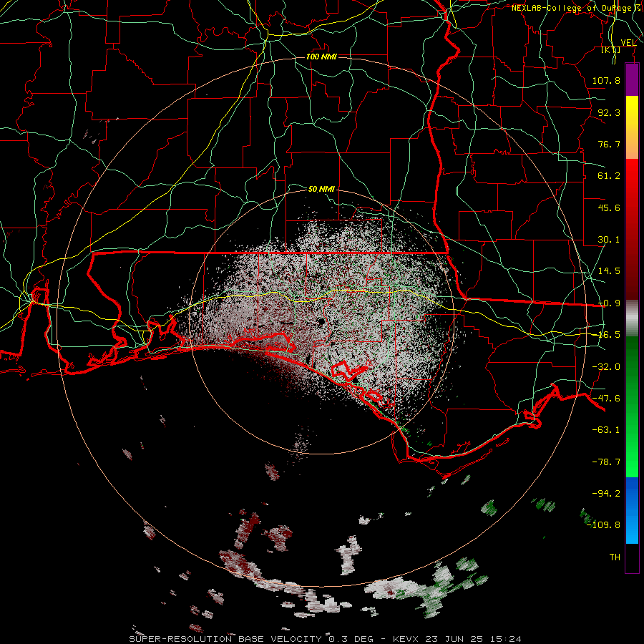Viewport: 644px width, 644px height.
Task: Select the blue segment of the velocity scale
Action: coord(632,510)
